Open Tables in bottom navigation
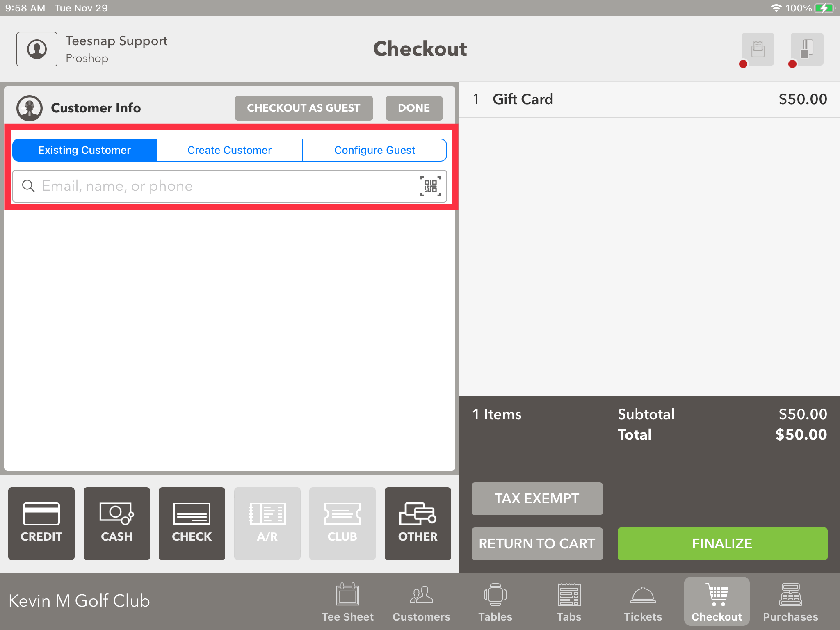This screenshot has width=840, height=630. click(495, 601)
